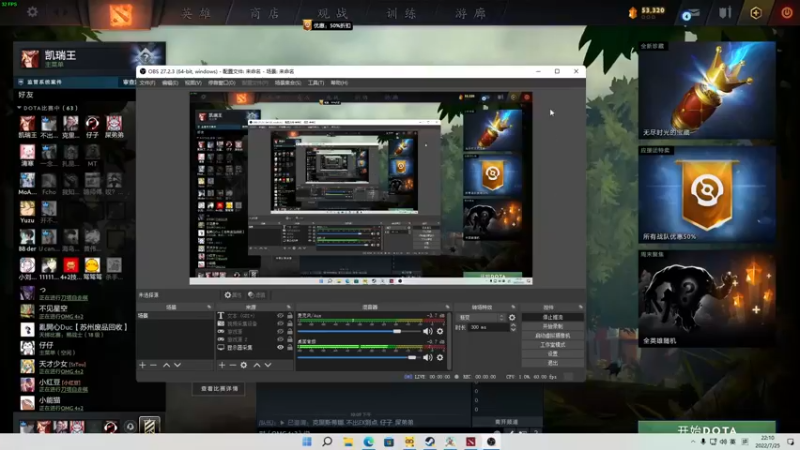Click Stop Streaming button in OBS
This screenshot has width=800, height=450.
(x=553, y=317)
